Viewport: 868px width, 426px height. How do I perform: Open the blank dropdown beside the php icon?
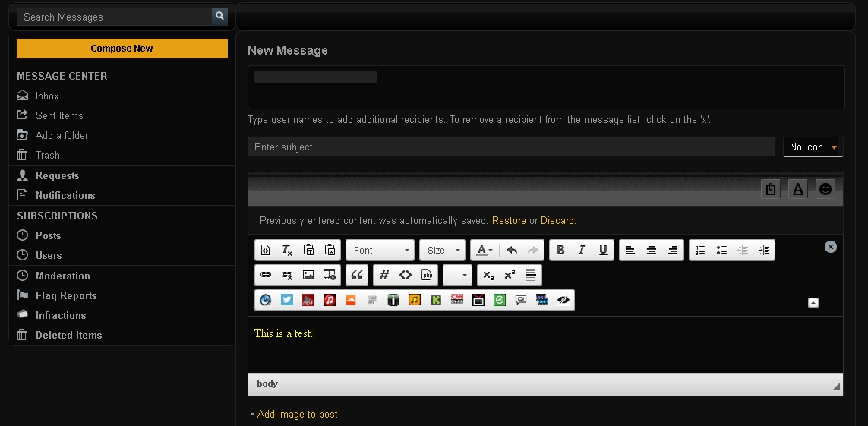tap(457, 275)
